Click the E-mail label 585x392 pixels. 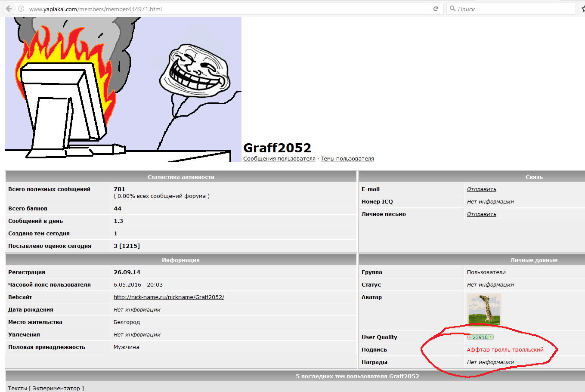coord(371,189)
